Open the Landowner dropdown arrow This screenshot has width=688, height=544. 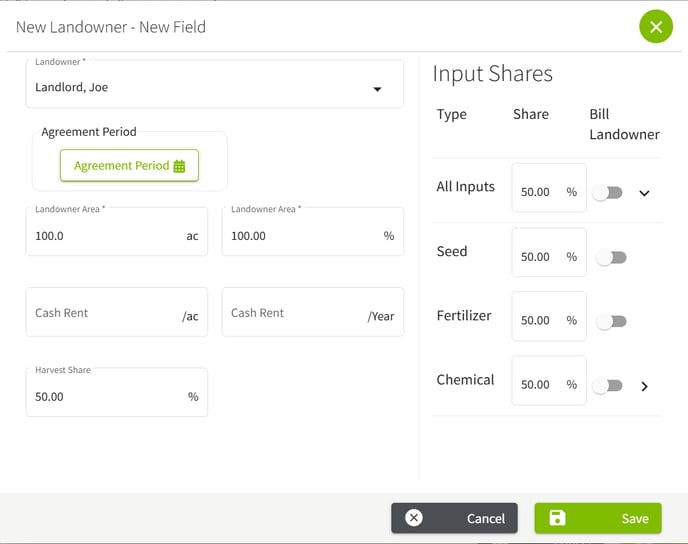377,89
